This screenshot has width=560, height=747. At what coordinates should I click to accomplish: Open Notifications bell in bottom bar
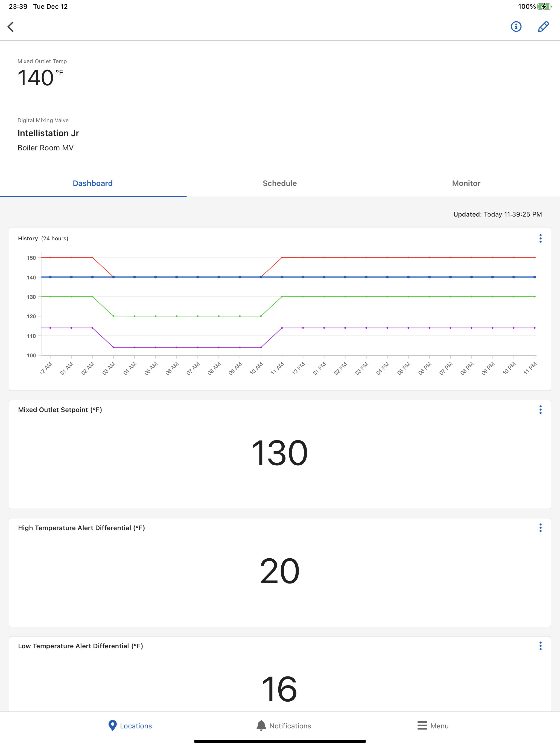pyautogui.click(x=283, y=726)
